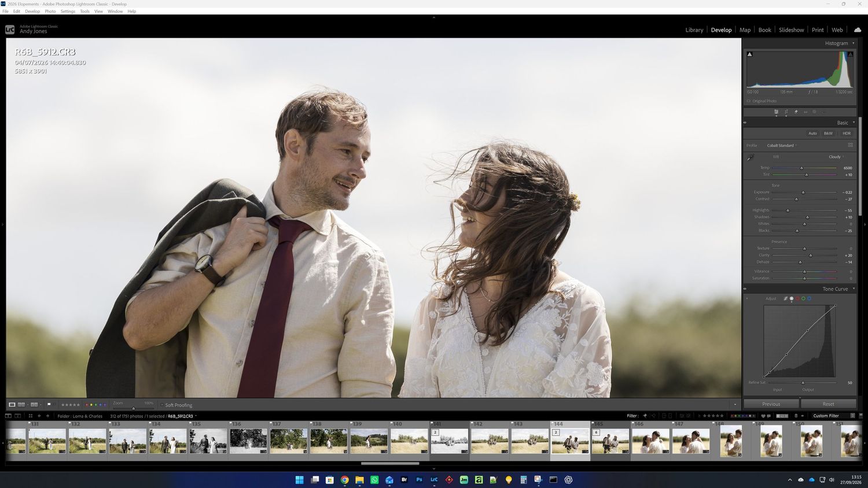Screen dimensions: 868x488
Task: Collapse the Tone Curve panel
Action: [854, 289]
